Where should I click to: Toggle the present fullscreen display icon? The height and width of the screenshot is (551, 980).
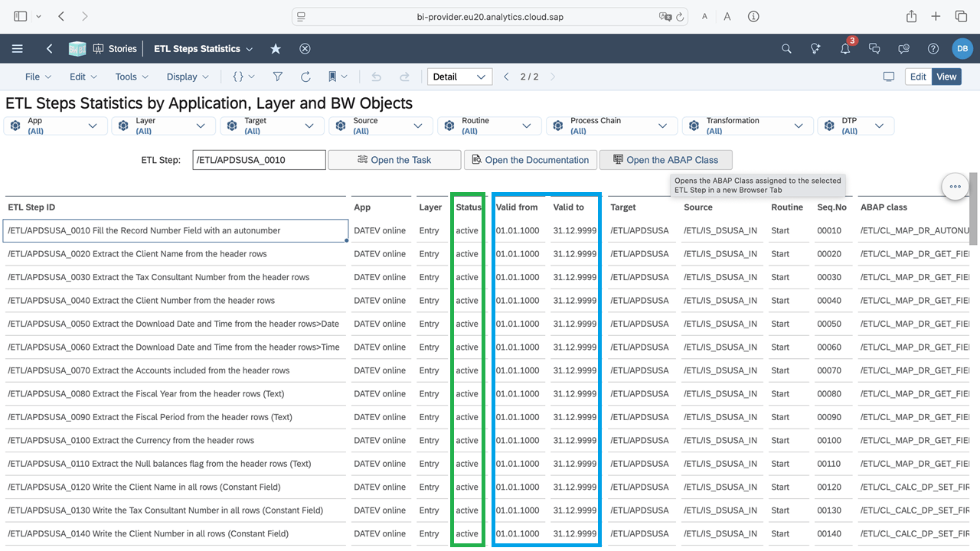click(x=888, y=77)
